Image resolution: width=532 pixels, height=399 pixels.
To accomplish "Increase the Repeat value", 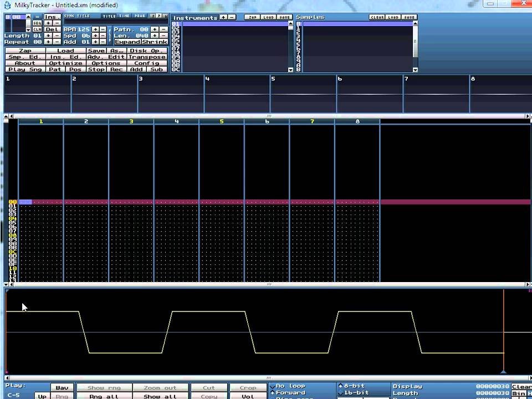I will [48, 42].
